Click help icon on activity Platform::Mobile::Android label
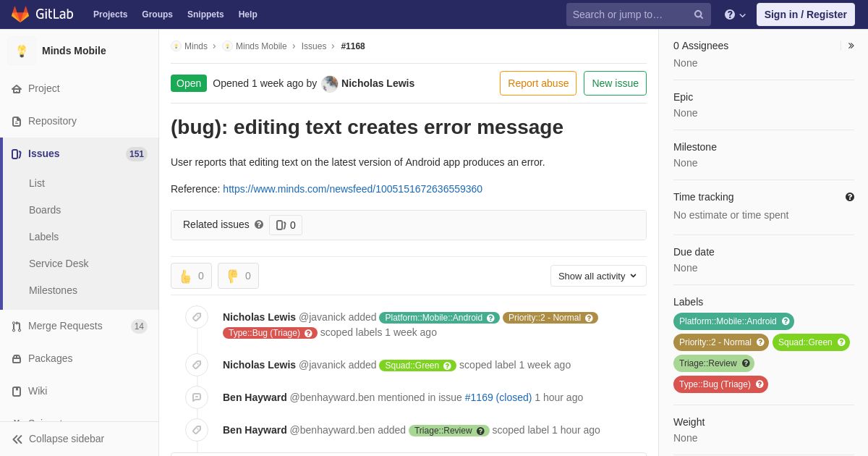This screenshot has width=868, height=456. [x=491, y=318]
